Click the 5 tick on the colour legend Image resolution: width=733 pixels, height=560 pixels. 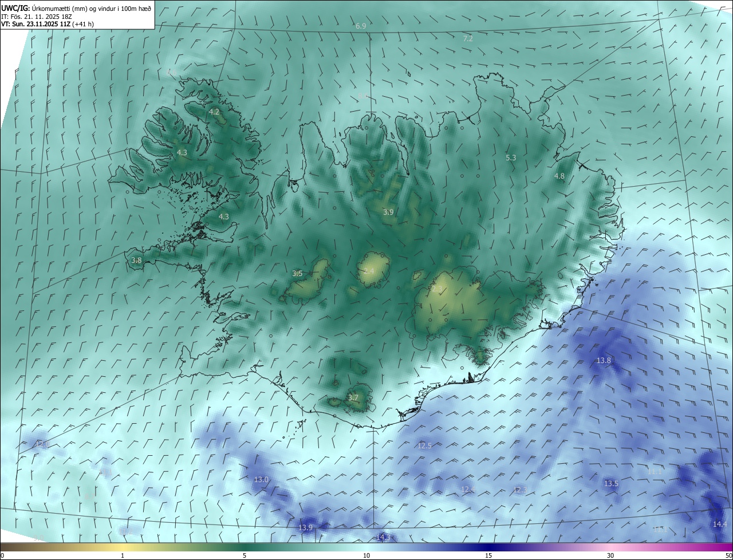245,555
